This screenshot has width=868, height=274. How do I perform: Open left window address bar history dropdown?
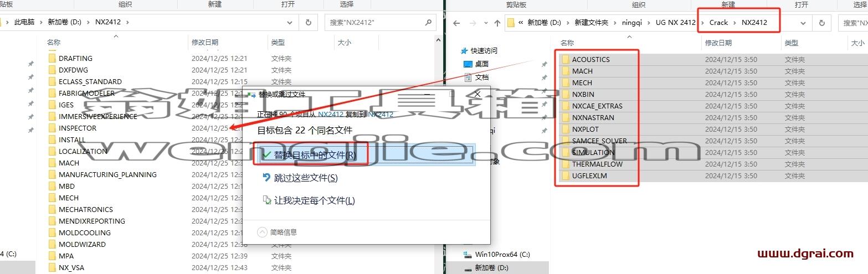pyautogui.click(x=290, y=22)
